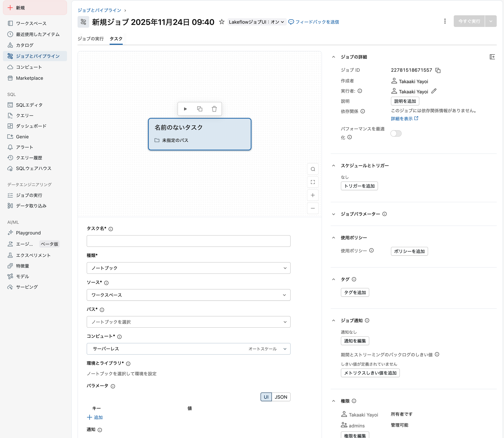
Task: Switch to the ジョブの実行 tab
Action: click(91, 38)
